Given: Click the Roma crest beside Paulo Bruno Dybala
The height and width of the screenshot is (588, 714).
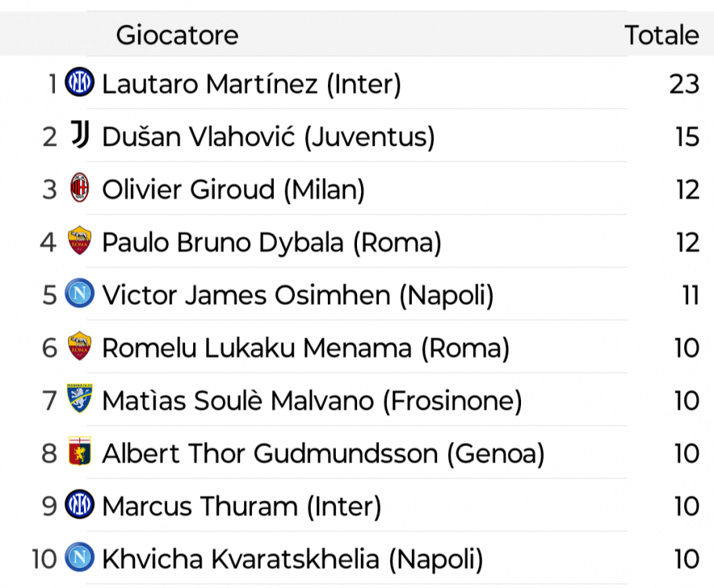Looking at the screenshot, I should pyautogui.click(x=80, y=241).
